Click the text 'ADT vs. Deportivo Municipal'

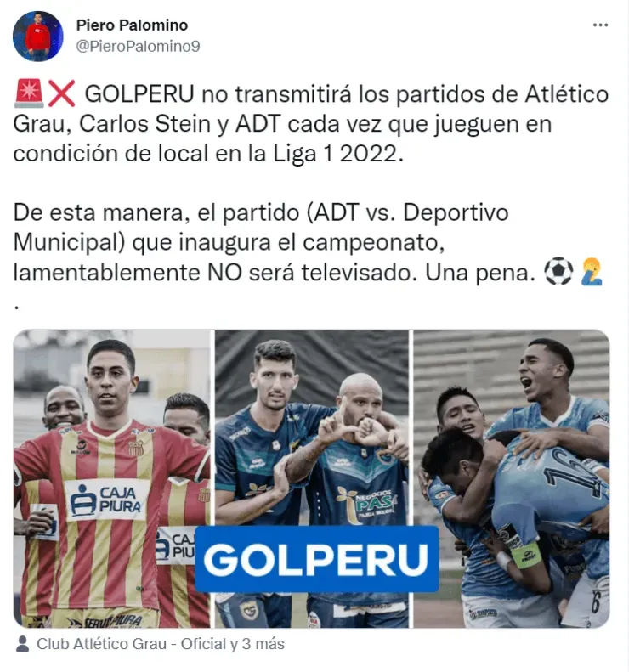pyautogui.click(x=261, y=227)
